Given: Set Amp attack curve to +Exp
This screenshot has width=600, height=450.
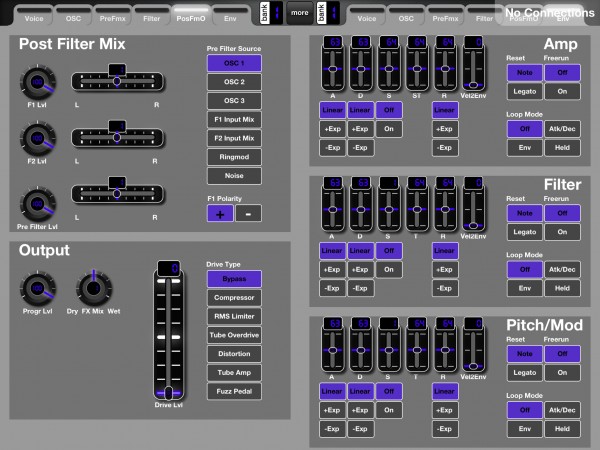Looking at the screenshot, I should 333,129.
